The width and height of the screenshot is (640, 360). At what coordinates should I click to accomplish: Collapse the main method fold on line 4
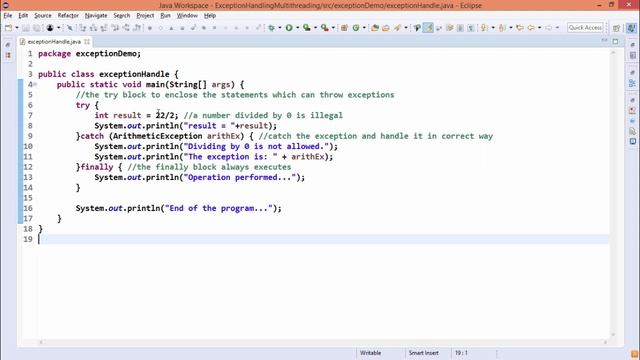point(35,84)
